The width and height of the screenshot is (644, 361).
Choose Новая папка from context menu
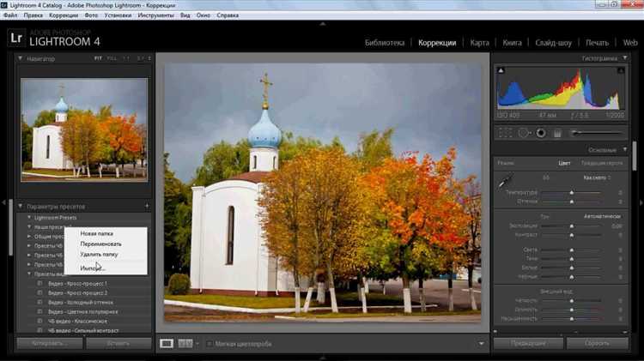coord(96,233)
